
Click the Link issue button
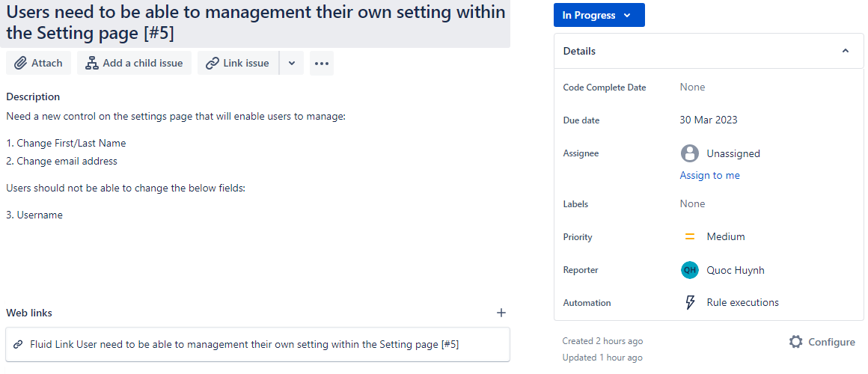click(x=238, y=63)
